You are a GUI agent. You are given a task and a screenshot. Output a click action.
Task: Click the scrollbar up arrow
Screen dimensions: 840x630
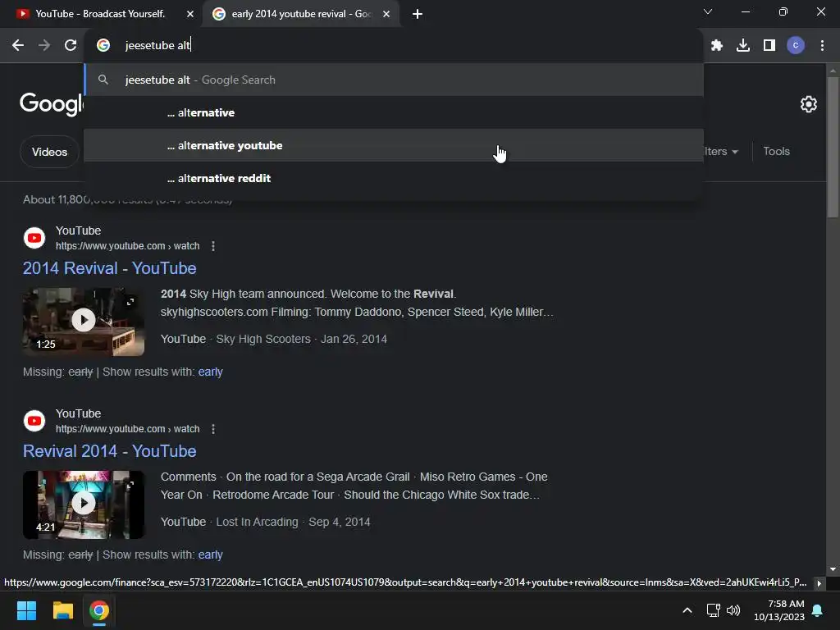click(x=832, y=71)
